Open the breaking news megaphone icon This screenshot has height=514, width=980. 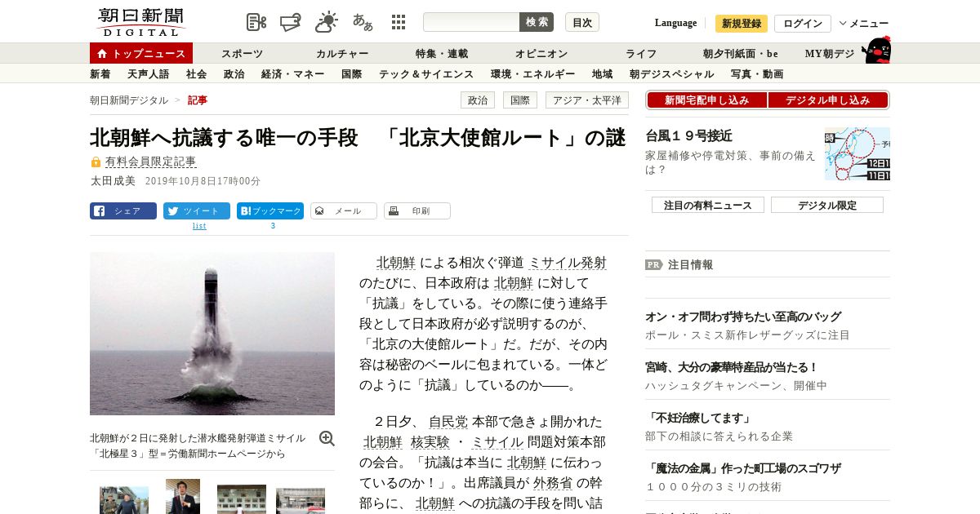click(291, 22)
